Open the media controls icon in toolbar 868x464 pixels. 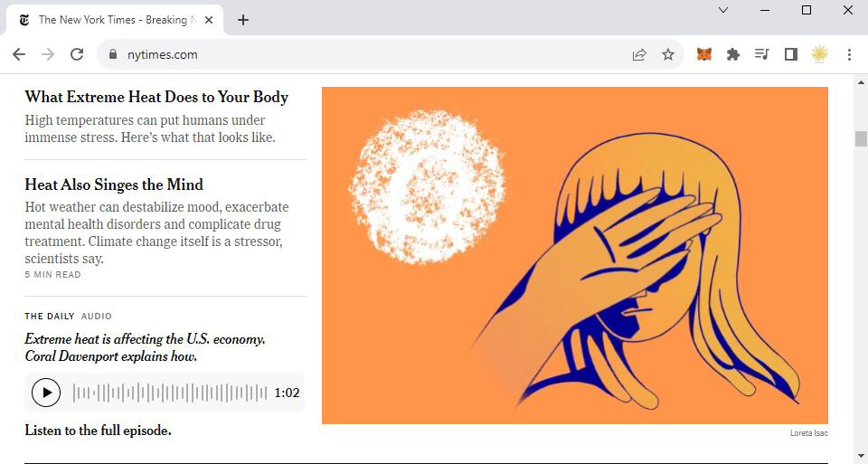[x=761, y=54]
